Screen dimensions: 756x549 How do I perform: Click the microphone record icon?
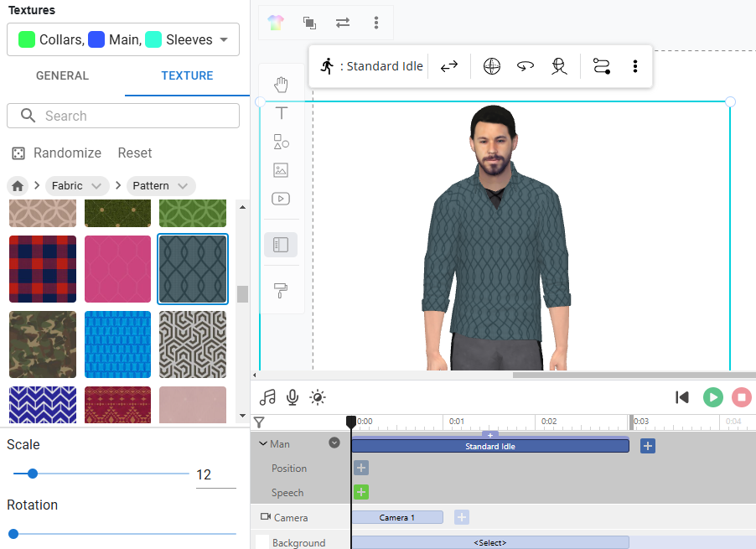click(293, 397)
